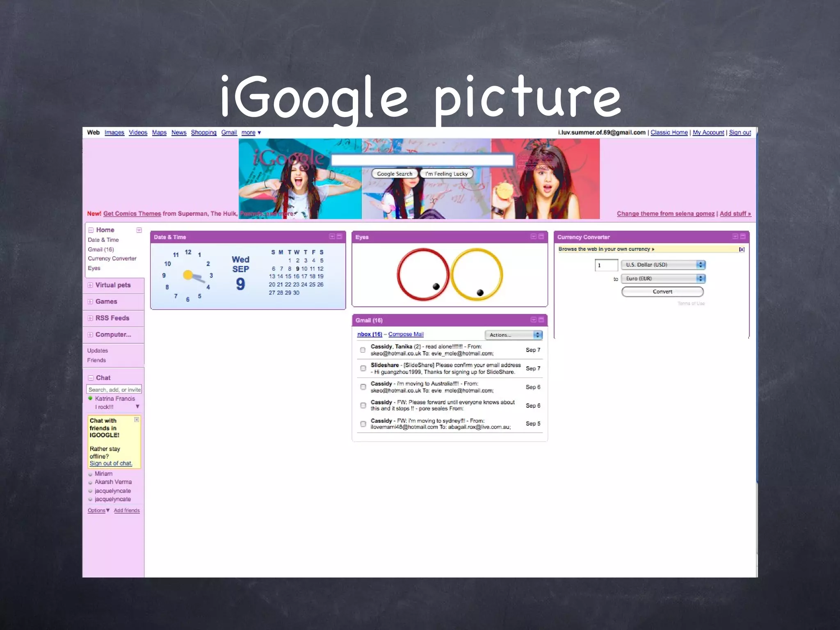Viewport: 840px width, 630px height.
Task: Click the red eye in Eyes gadget
Action: pyautogui.click(x=423, y=274)
